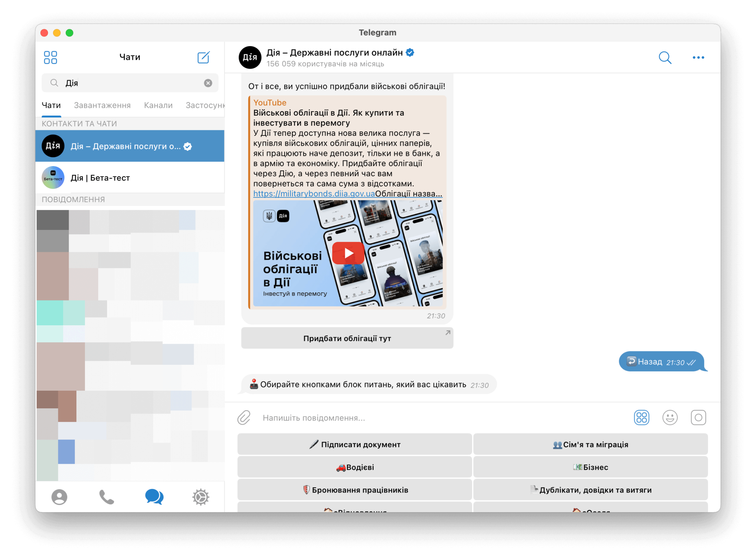The width and height of the screenshot is (756, 559).
Task: Open the emoji picker
Action: pos(670,418)
